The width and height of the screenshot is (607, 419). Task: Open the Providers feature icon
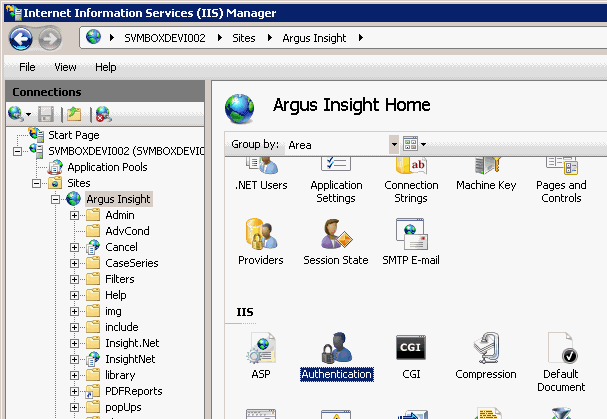[x=261, y=242]
